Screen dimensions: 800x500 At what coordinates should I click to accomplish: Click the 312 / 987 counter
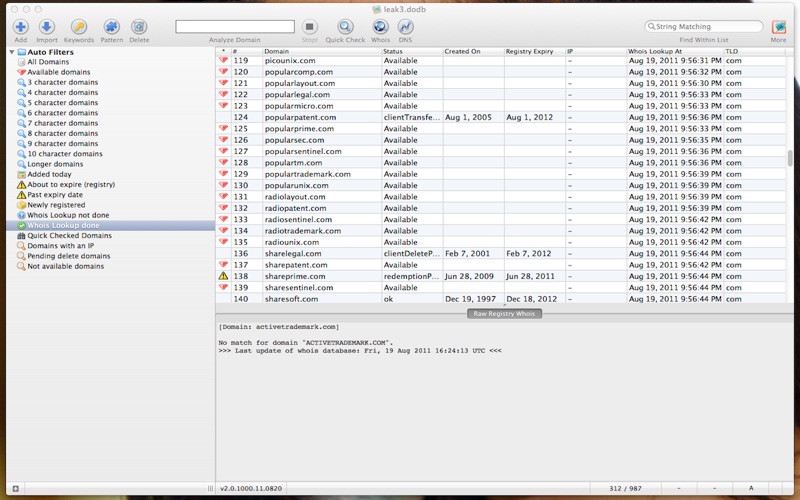tap(625, 488)
